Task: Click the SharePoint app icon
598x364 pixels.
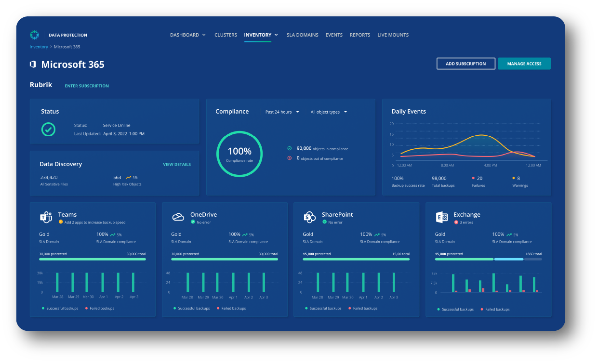Action: (309, 217)
